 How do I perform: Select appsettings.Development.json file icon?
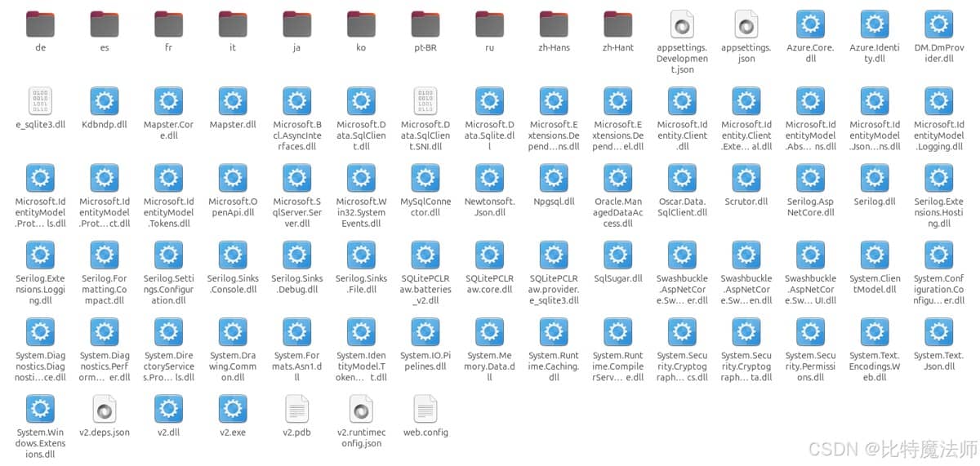682,24
